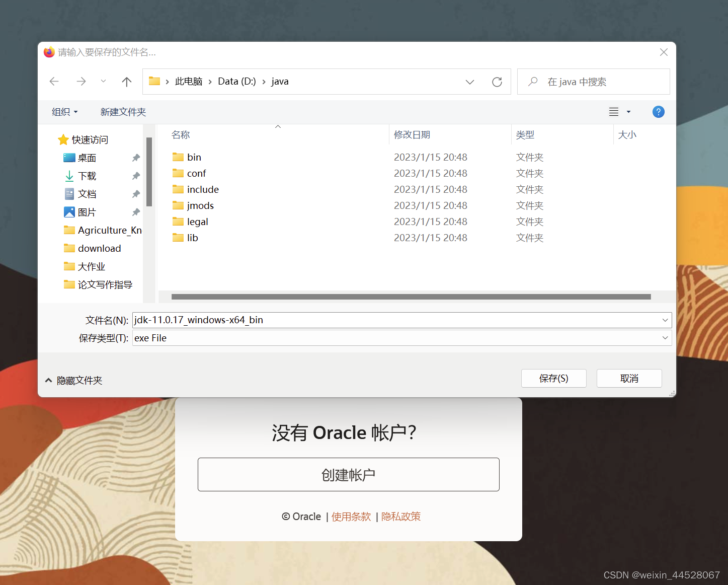
Task: Open the 组织 menu
Action: tap(64, 112)
